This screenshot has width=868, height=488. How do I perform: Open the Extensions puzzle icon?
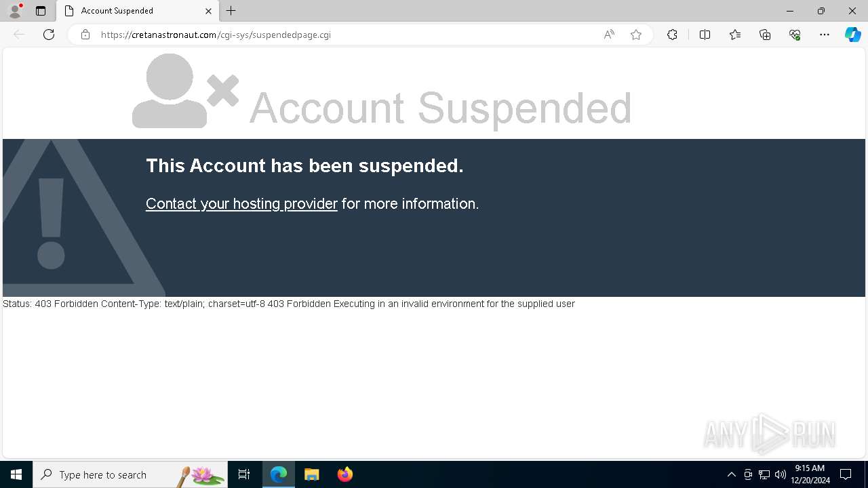(x=672, y=35)
